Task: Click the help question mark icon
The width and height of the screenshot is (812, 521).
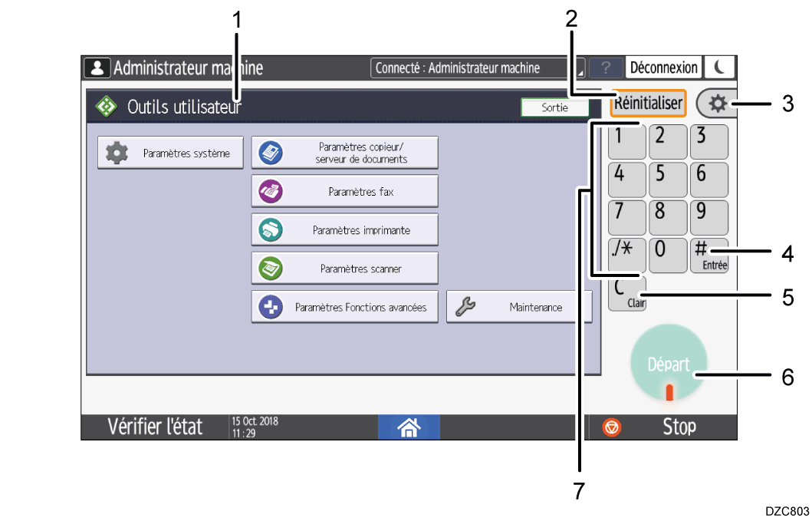Action: [606, 68]
